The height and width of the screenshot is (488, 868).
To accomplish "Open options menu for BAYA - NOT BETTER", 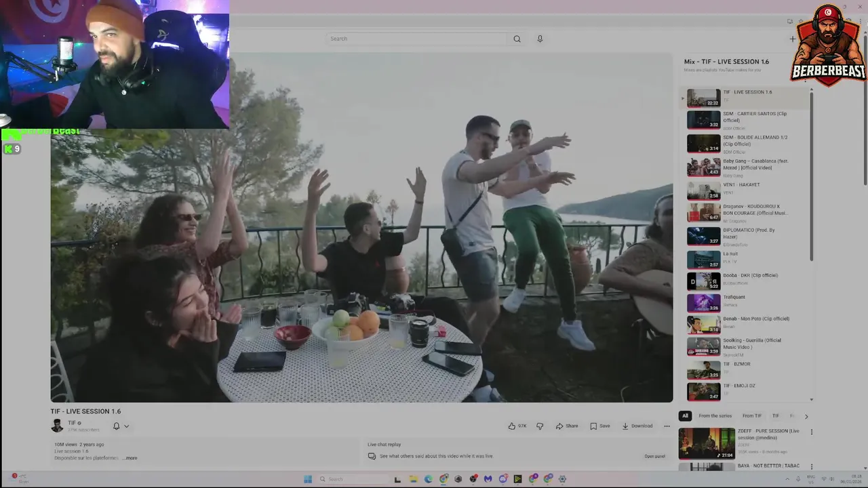I will click(x=811, y=467).
